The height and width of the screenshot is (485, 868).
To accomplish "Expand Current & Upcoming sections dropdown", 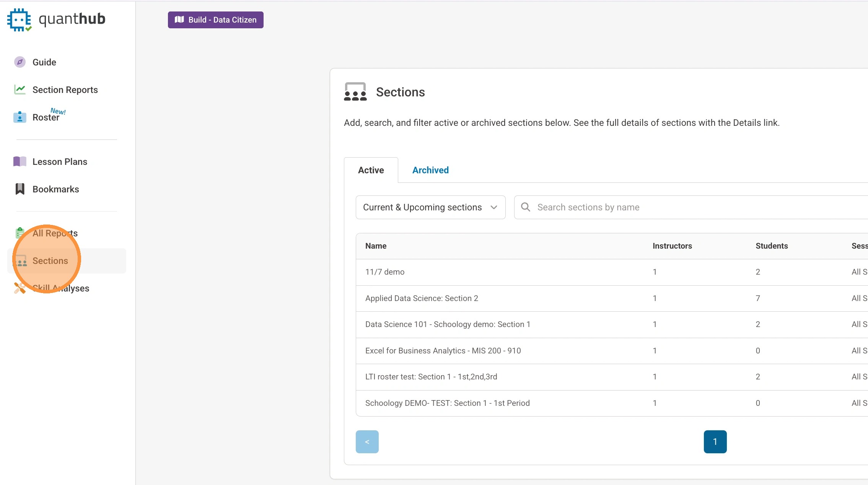I will tap(430, 207).
